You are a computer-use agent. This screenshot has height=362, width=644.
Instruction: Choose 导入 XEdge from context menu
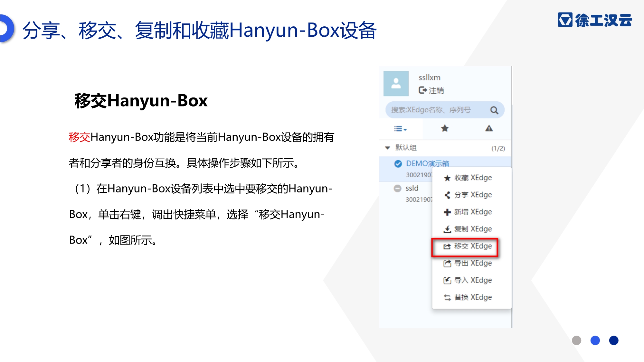(472, 280)
